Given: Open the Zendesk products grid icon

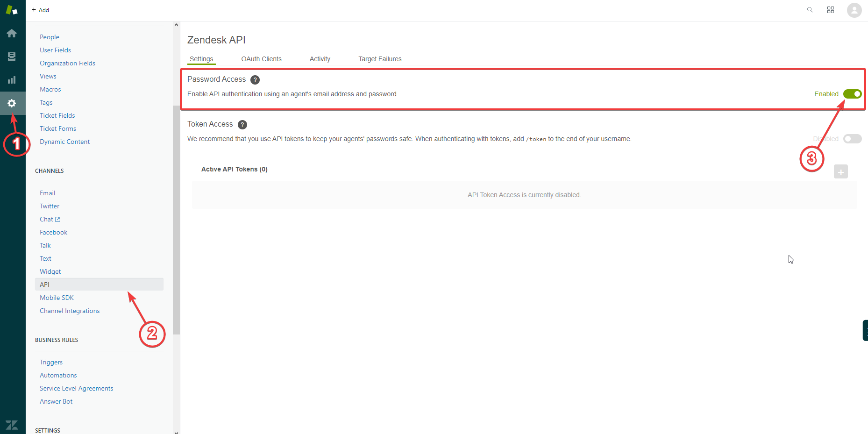Looking at the screenshot, I should click(x=831, y=10).
